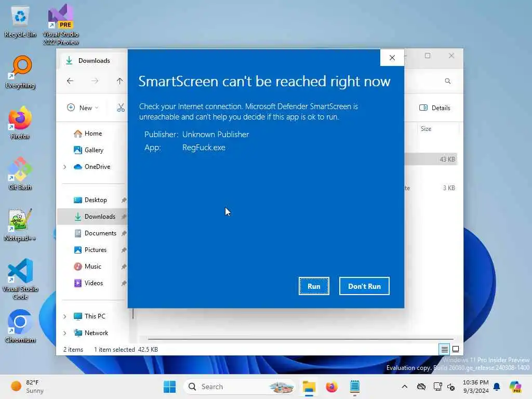Open the Notepad taskbar icon
Viewport: 532px width, 399px height.
click(354, 387)
